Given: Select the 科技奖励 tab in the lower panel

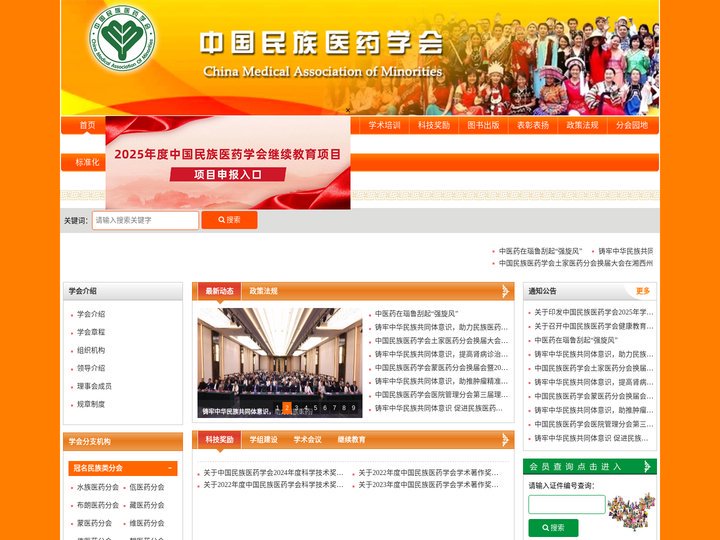Looking at the screenshot, I should click(x=219, y=440).
